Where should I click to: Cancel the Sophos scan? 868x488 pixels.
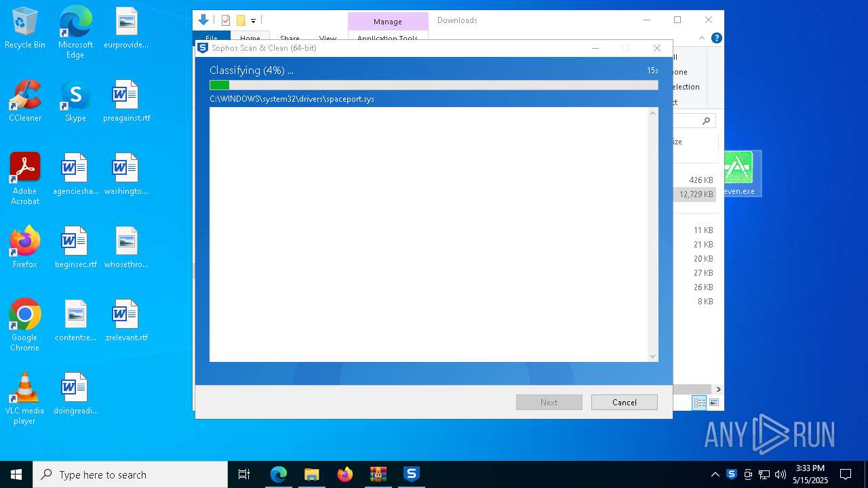[624, 402]
